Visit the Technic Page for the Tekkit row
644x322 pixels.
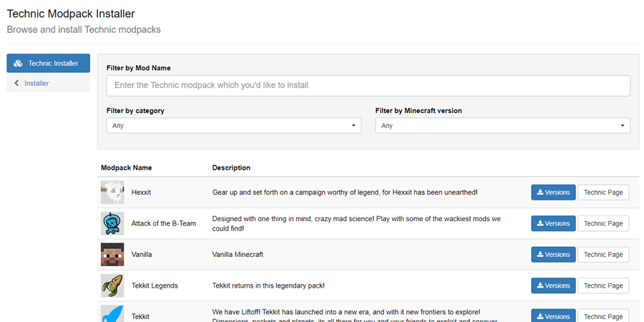(x=603, y=316)
